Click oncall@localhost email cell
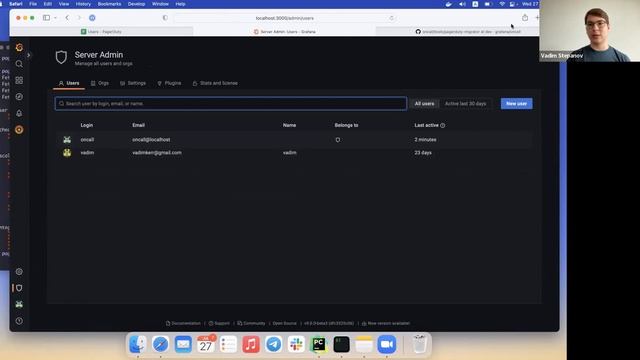The width and height of the screenshot is (640, 360). tap(151, 140)
